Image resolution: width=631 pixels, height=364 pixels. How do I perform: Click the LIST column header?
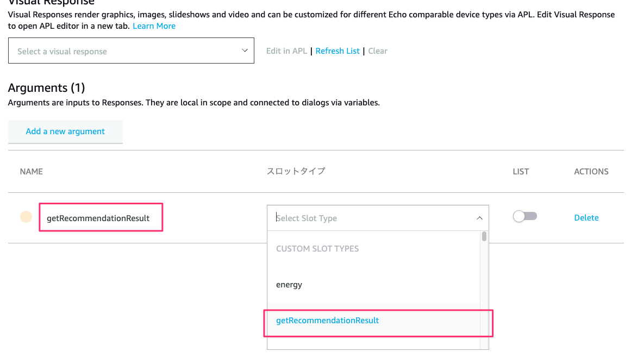pos(521,171)
